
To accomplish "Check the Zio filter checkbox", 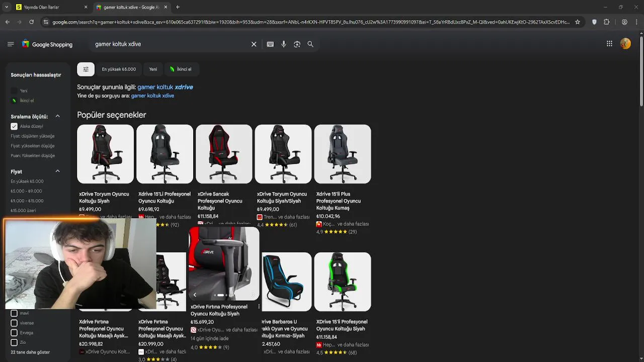I will point(14,342).
